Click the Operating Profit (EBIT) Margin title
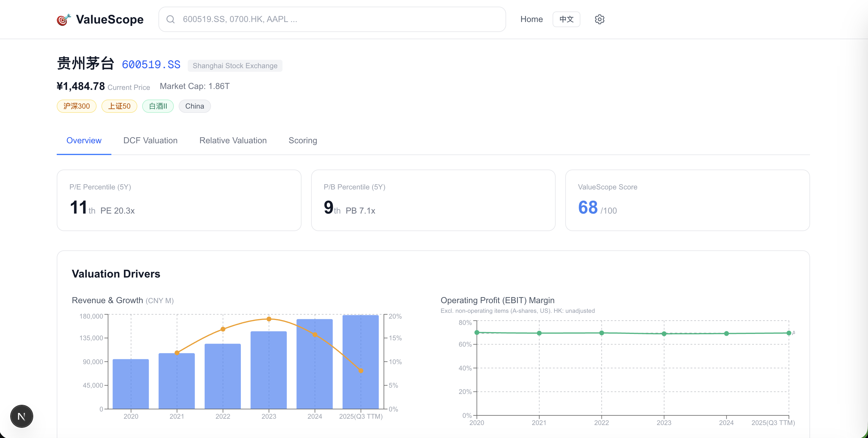The height and width of the screenshot is (438, 868). [497, 300]
